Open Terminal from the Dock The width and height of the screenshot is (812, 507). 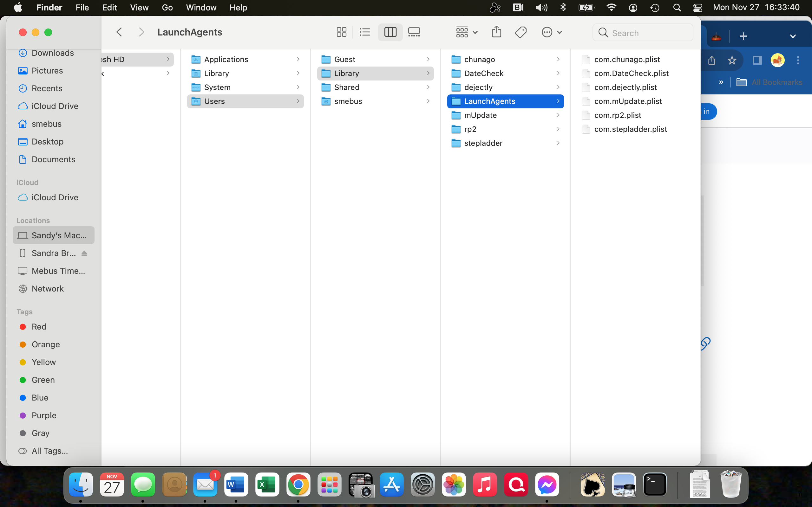655,485
